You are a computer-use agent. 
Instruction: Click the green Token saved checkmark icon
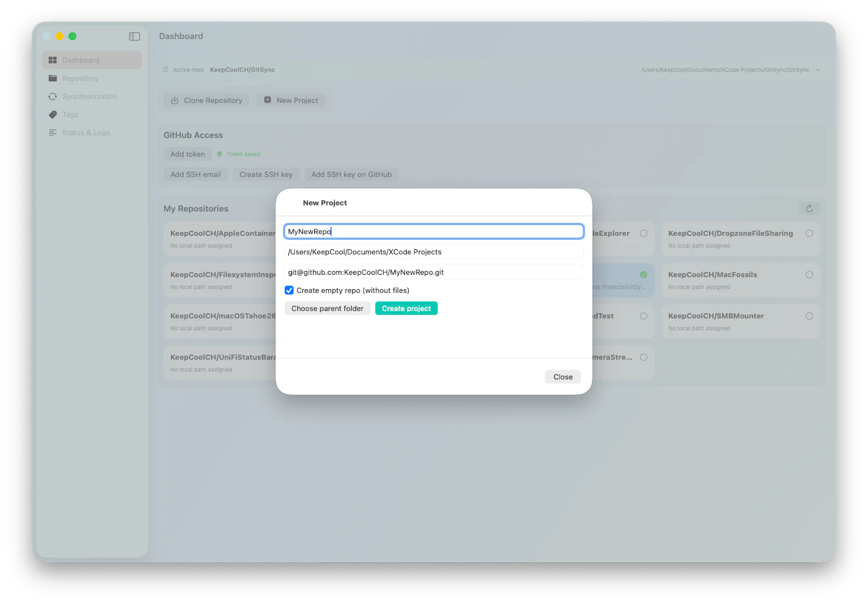pos(220,154)
